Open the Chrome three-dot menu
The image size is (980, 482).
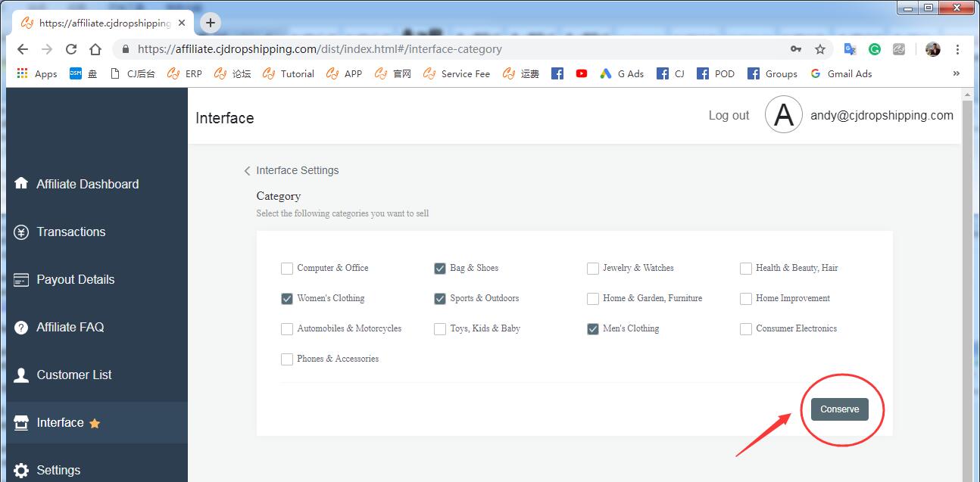tap(957, 49)
